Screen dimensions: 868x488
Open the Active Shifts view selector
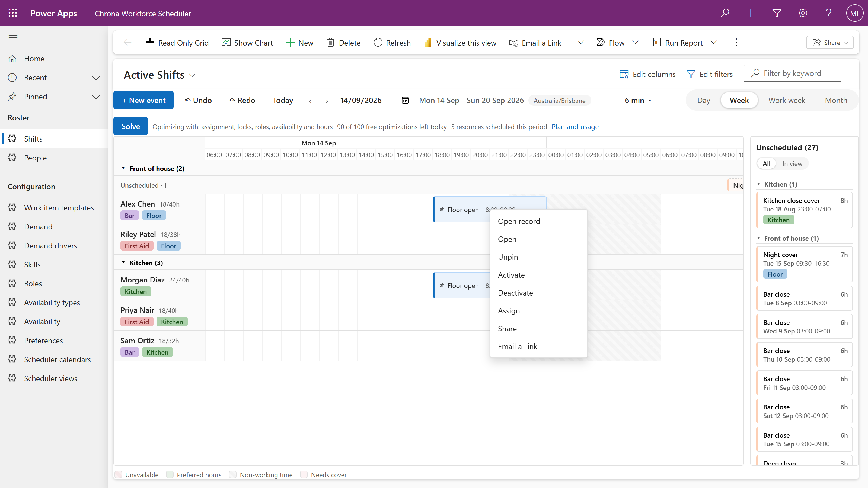(x=160, y=75)
